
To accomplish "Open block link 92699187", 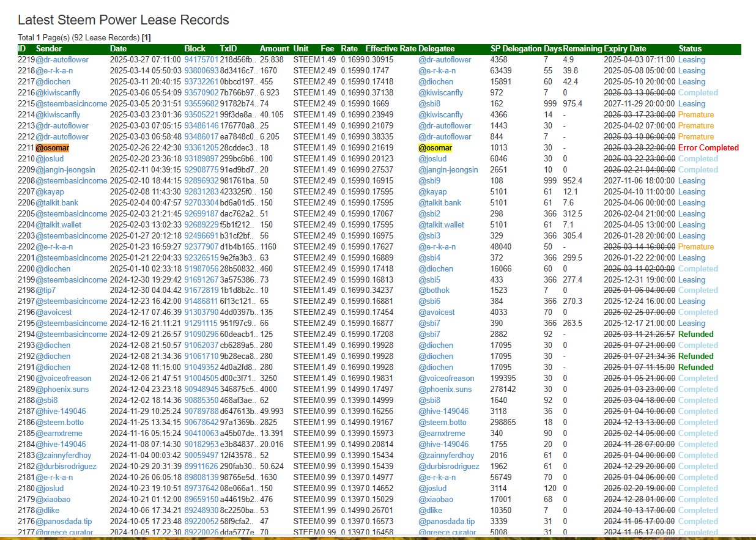I will [201, 214].
